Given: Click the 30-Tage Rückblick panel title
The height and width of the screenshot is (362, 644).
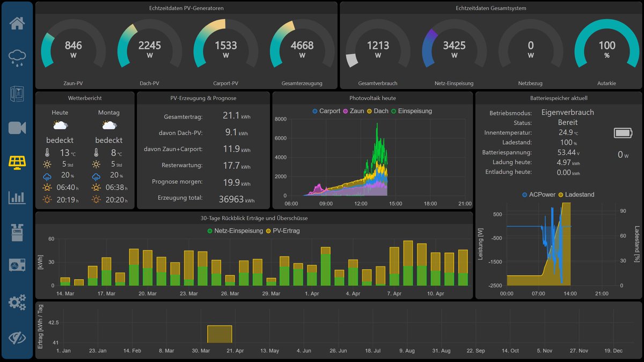Looking at the screenshot, I should coord(254,218).
